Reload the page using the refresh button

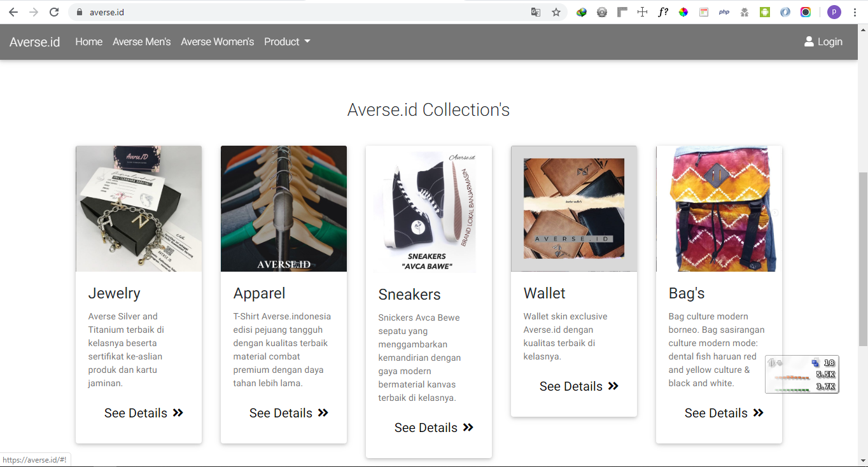pyautogui.click(x=54, y=12)
